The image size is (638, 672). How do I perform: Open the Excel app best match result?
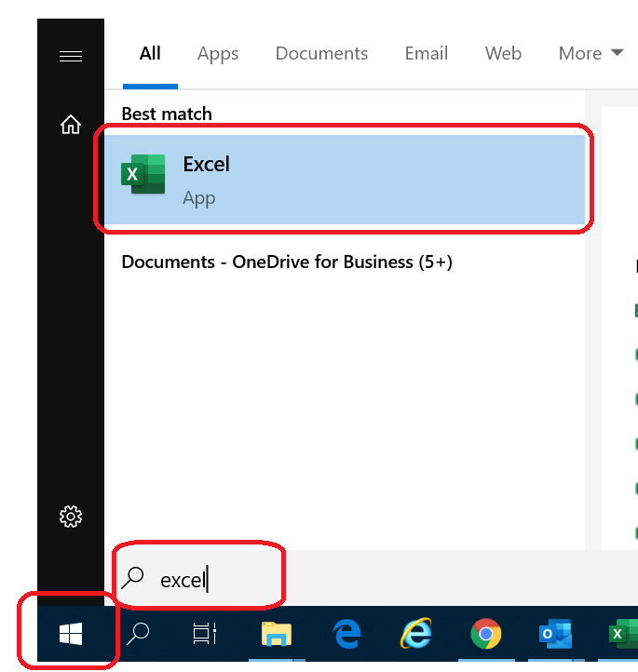[x=345, y=179]
